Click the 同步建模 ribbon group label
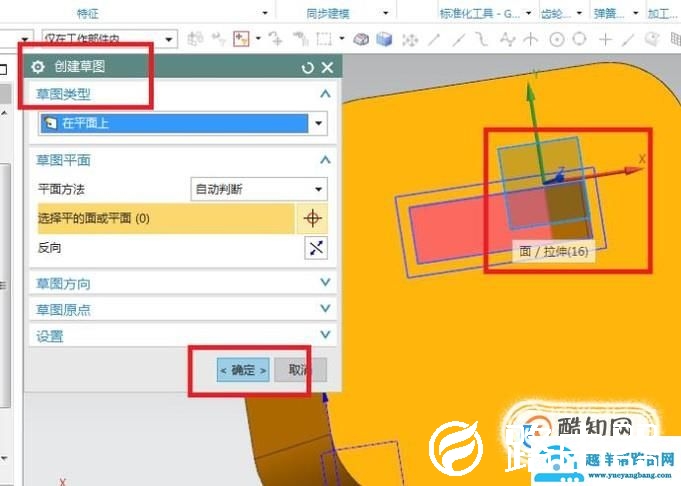The width and height of the screenshot is (681, 486). tap(328, 13)
